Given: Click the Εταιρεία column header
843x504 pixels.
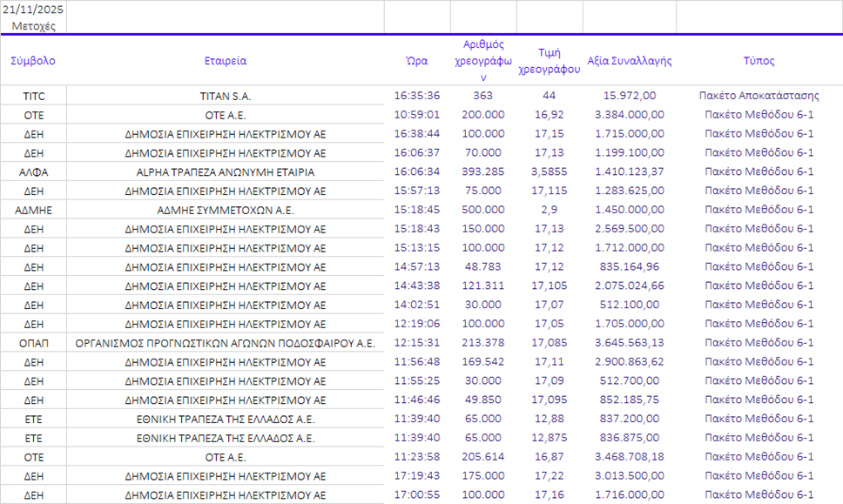Looking at the screenshot, I should click(226, 61).
